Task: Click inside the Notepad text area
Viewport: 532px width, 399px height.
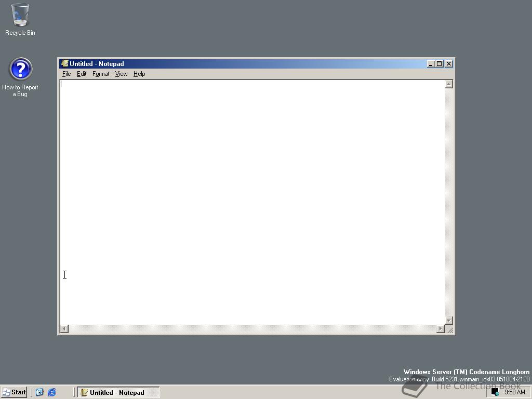Action: click(x=252, y=202)
